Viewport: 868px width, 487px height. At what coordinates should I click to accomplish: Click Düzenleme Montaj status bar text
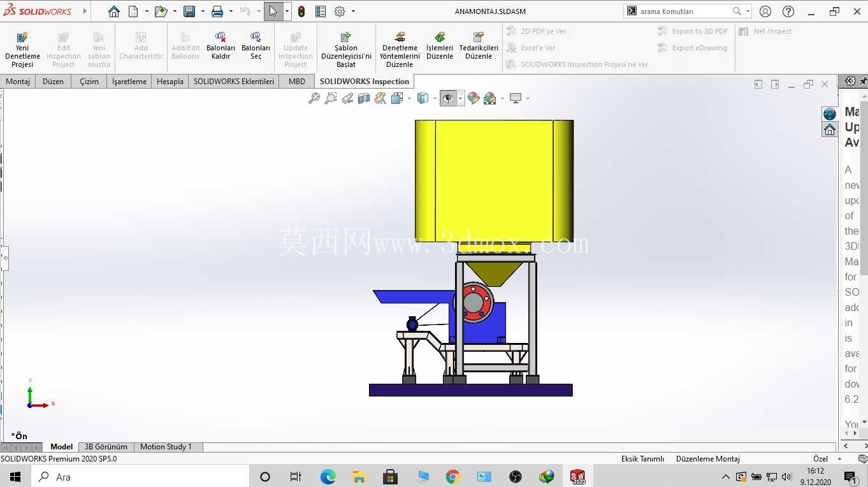(x=707, y=459)
